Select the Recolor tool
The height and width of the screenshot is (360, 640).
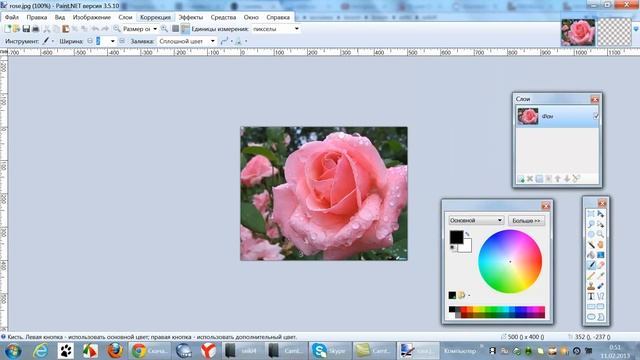click(x=600, y=286)
